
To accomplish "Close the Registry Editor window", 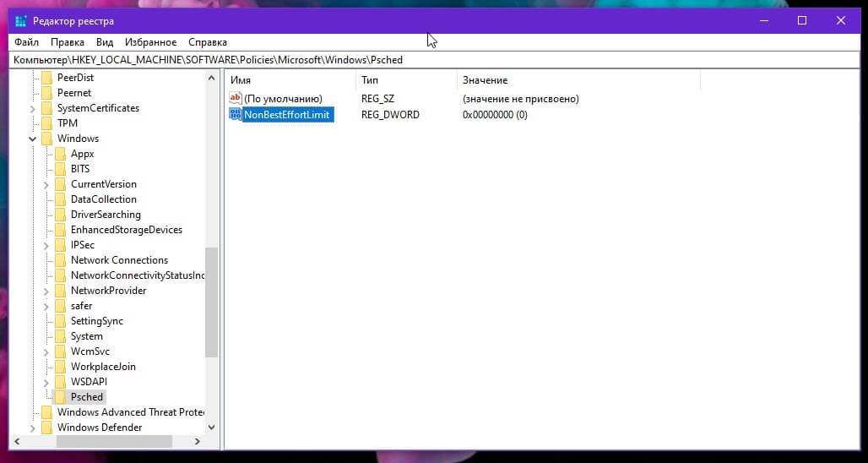I will pos(840,21).
